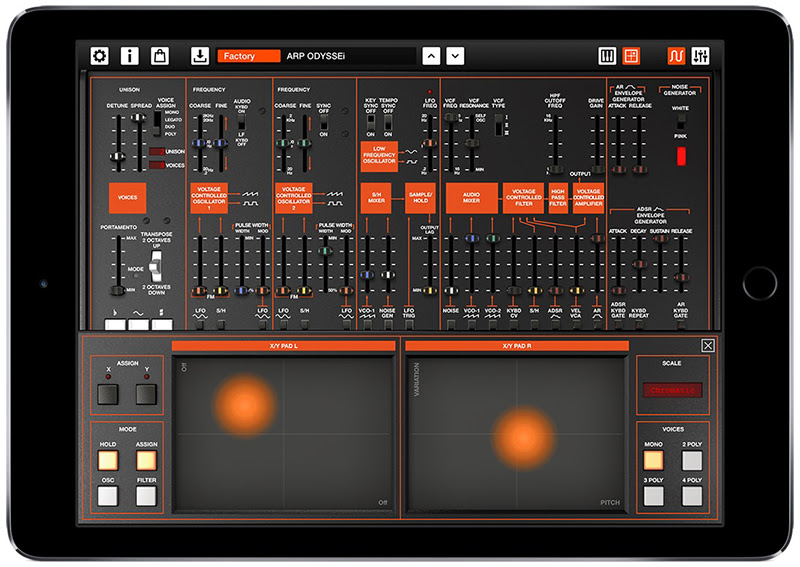Screen dimensions: 800x567
Task: Tap the flat pitch bend pad
Action: (115, 324)
